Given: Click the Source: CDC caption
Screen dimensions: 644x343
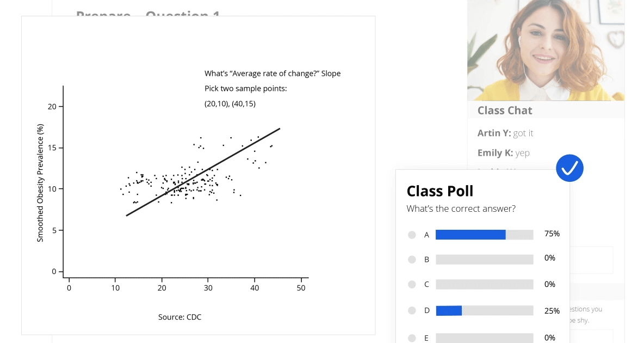Looking at the screenshot, I should pyautogui.click(x=179, y=317).
